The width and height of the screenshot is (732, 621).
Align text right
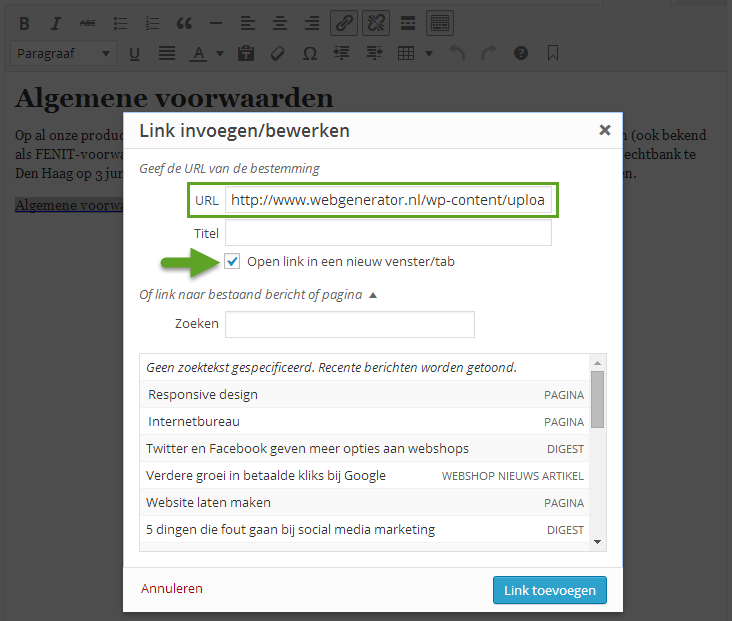click(x=311, y=23)
